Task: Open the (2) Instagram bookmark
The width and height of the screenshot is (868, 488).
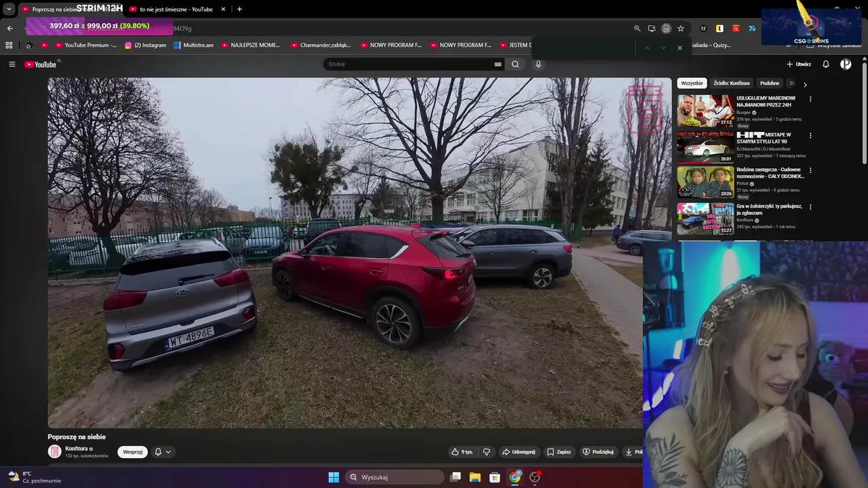Action: coord(145,45)
